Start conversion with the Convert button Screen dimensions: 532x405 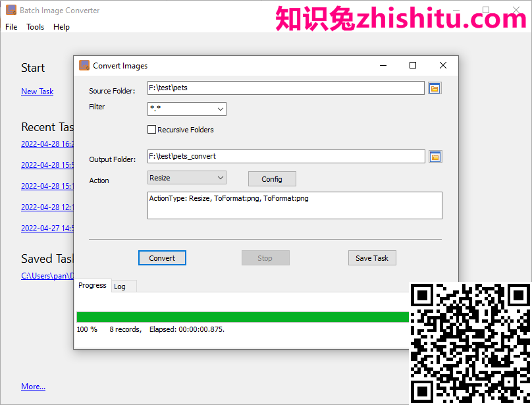click(x=162, y=258)
